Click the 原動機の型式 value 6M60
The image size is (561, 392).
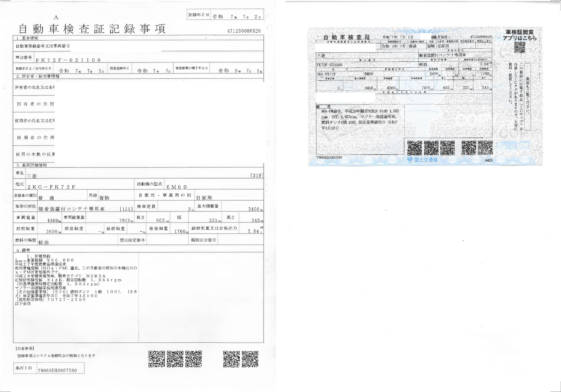pos(177,187)
